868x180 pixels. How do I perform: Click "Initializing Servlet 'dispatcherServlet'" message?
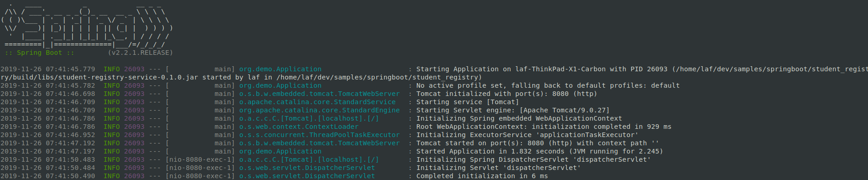(498, 168)
